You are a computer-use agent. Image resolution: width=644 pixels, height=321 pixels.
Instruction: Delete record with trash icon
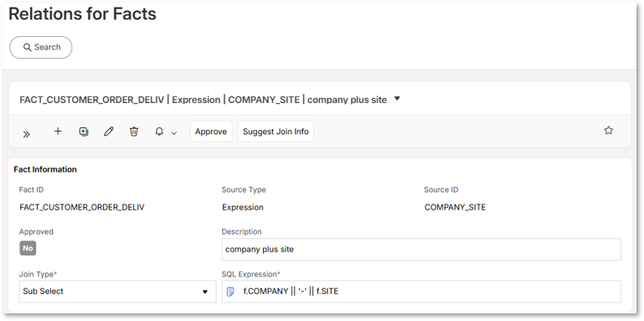pyautogui.click(x=134, y=132)
